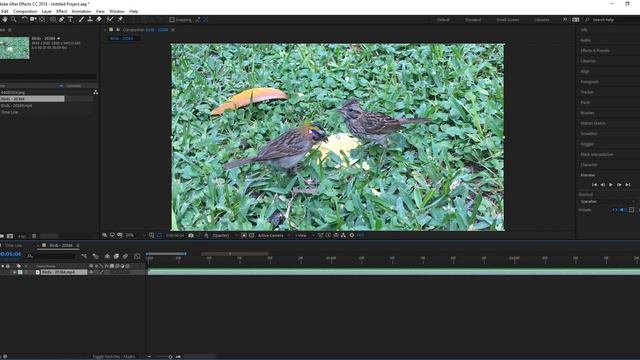Click the Toggle Switches / Modes button
The image size is (640, 360).
pos(114,356)
